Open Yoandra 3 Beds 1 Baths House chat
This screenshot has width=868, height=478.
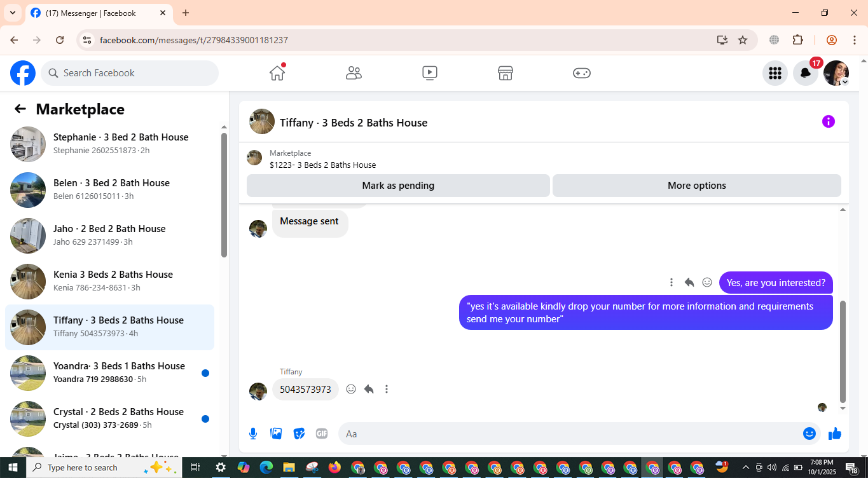(109, 373)
